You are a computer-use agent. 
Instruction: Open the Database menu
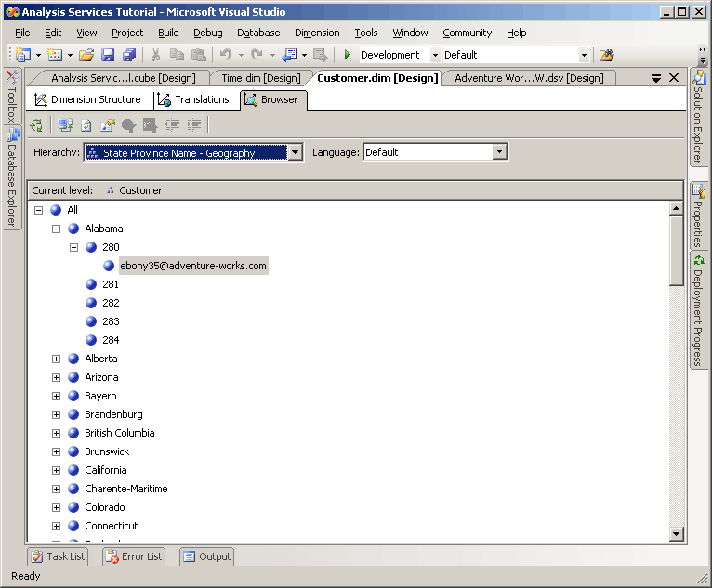pyautogui.click(x=258, y=33)
